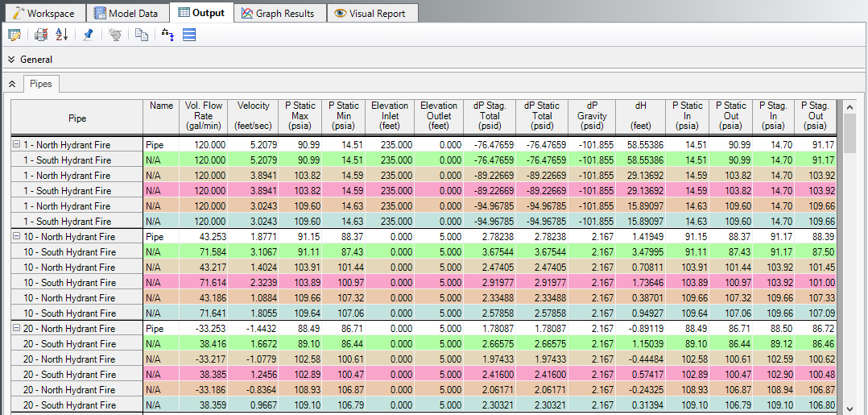The image size is (868, 415).
Task: Click the grayed-out satellite dish icon
Action: [x=115, y=35]
